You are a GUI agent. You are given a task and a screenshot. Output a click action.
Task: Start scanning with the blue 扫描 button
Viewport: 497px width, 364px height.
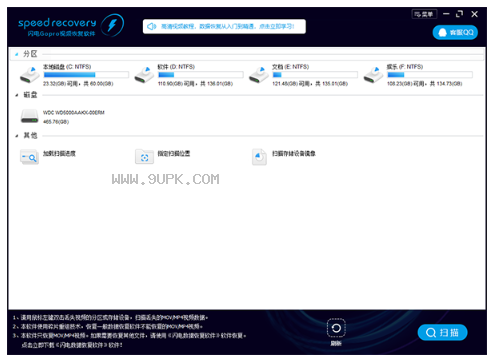442,332
